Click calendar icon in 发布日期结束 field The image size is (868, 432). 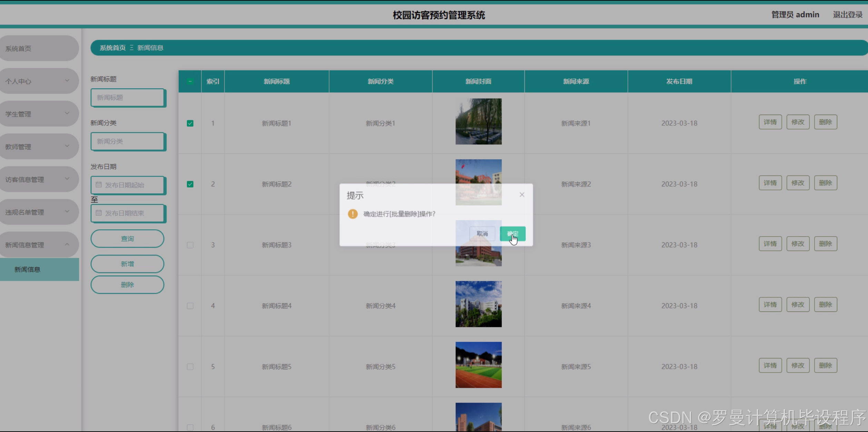[x=99, y=213]
